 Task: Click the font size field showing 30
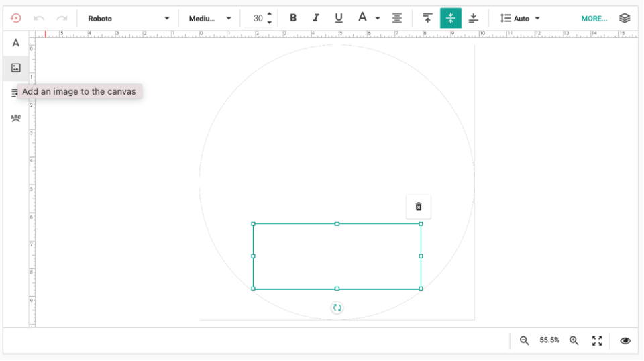(258, 19)
